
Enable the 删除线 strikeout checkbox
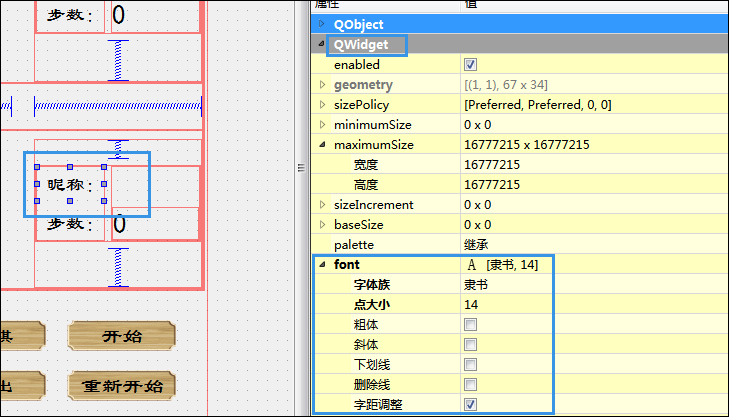[470, 384]
